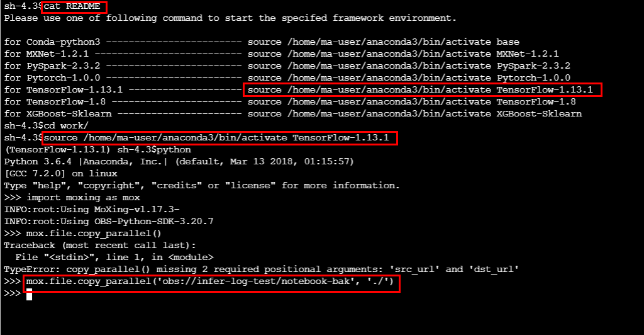Click the "[GCC 7.2.0] on linux" line
The width and height of the screenshot is (644, 335).
60,174
